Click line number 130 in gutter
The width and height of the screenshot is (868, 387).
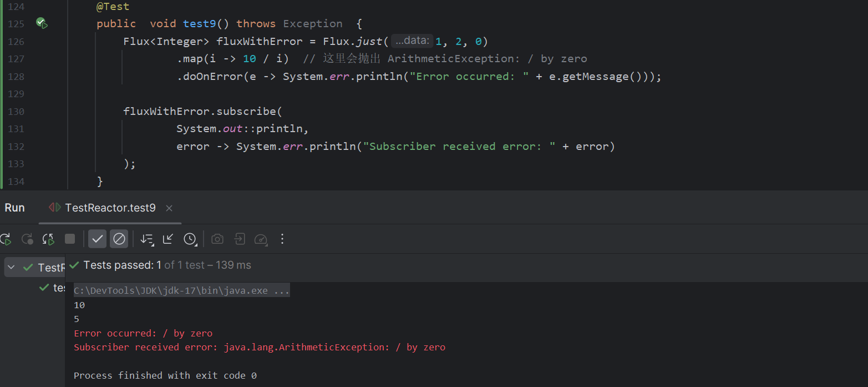click(x=16, y=112)
